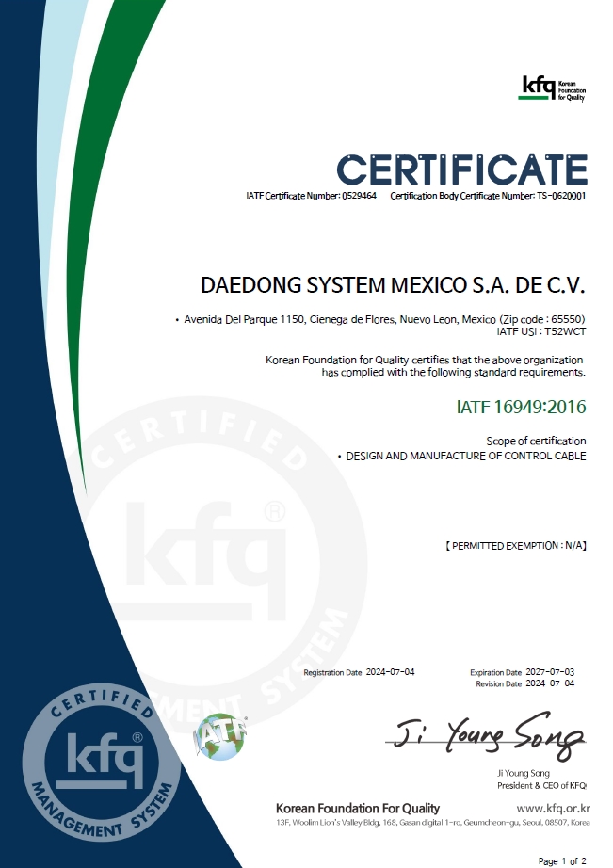613x868 pixels.
Task: Select IATF Certificate Number 0529464
Action: point(311,196)
